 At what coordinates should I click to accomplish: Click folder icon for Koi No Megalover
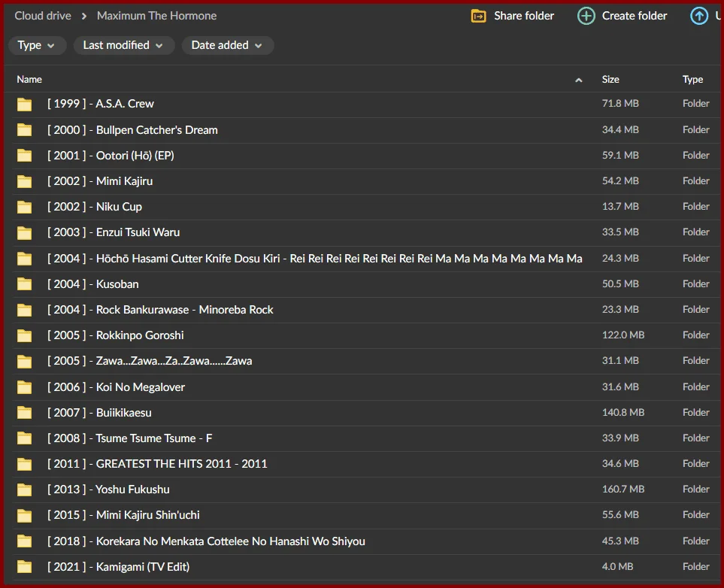point(25,387)
